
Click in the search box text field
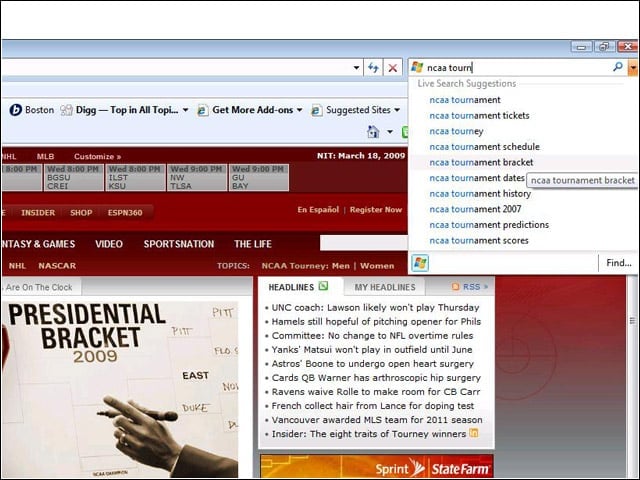[x=517, y=67]
